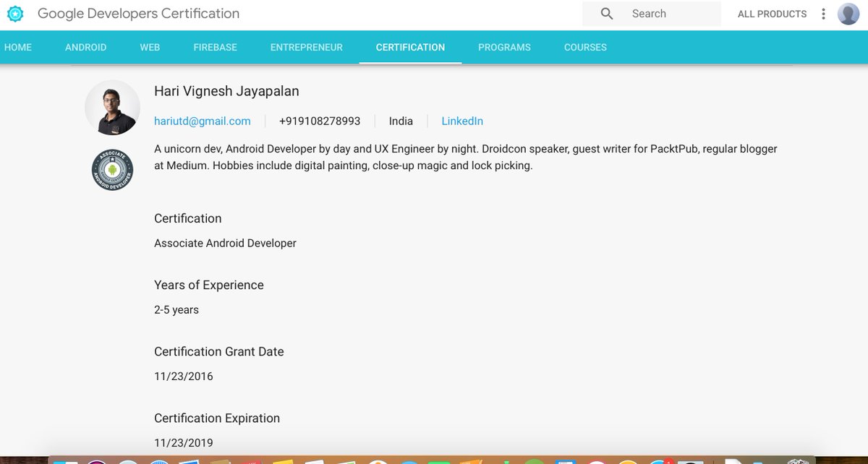Screen dimensions: 868x464
Task: Click the bio text mentioning Droidcon speaker
Action: pyautogui.click(x=466, y=157)
